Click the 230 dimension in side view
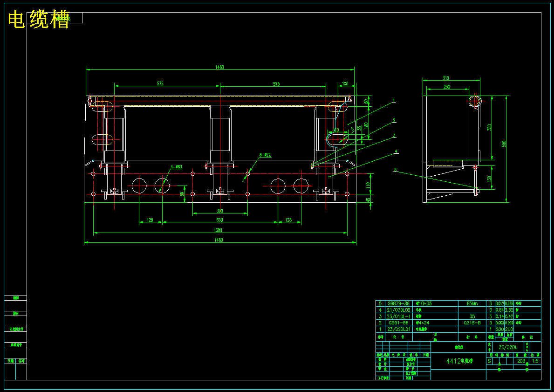Image resolution: width=554 pixels, height=392 pixels. [446, 87]
